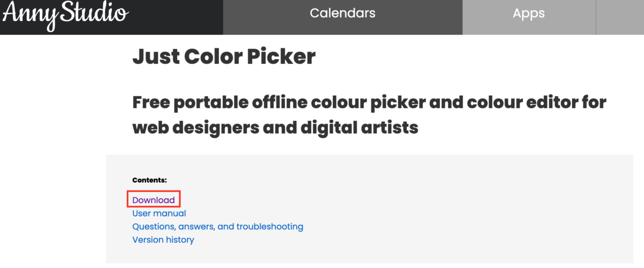Click the word 'Anny' in the logo
The width and height of the screenshot is (644, 268).
point(28,15)
